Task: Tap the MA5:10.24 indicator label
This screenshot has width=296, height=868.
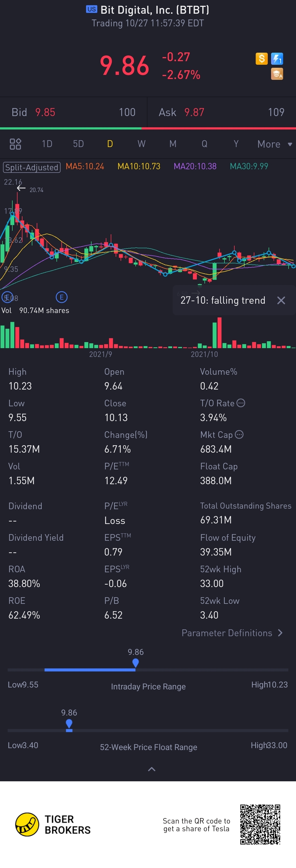Action: (x=85, y=166)
